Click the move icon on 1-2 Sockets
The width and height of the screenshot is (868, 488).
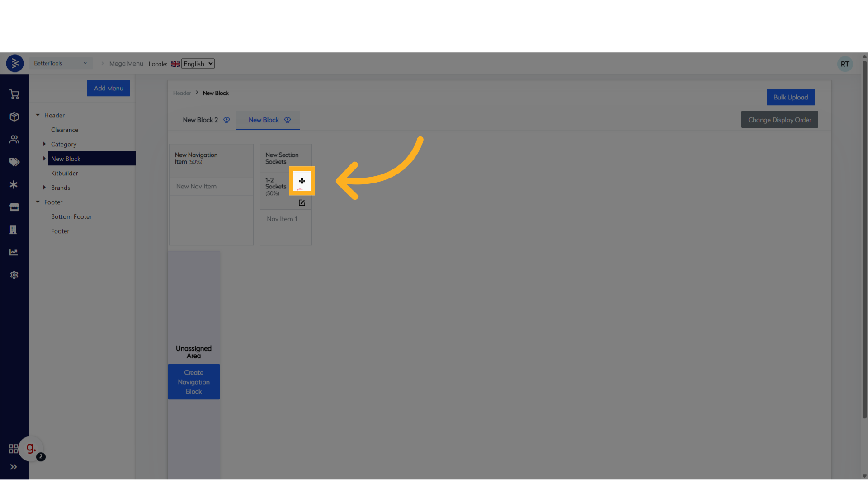point(302,181)
